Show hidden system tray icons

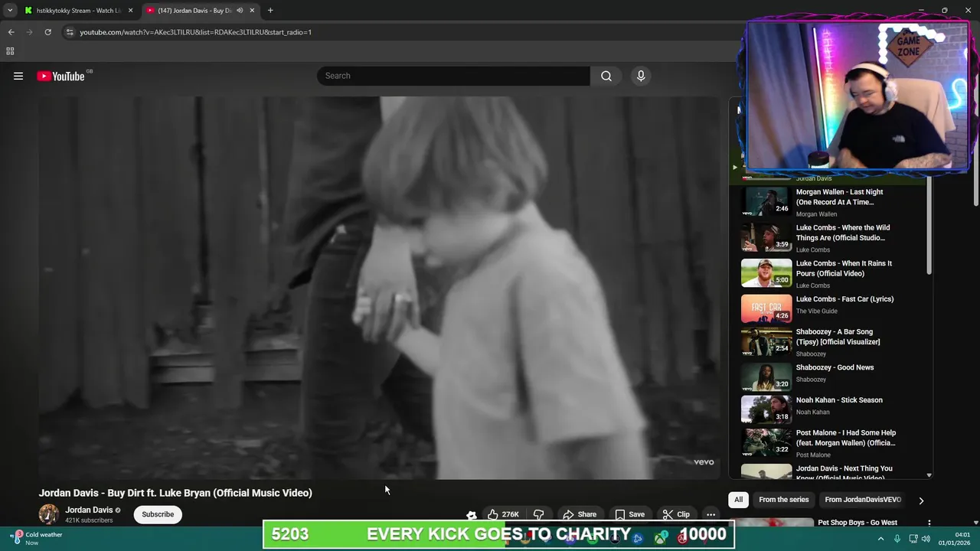880,539
